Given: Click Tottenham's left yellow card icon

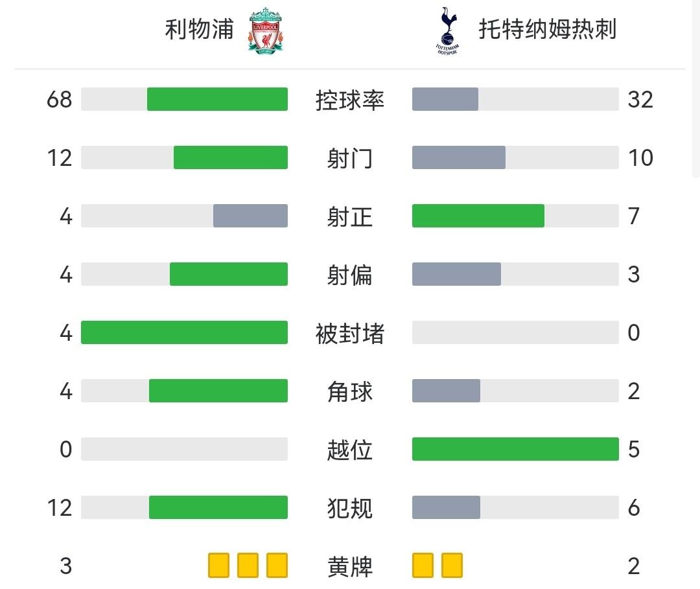Looking at the screenshot, I should pyautogui.click(x=423, y=566).
